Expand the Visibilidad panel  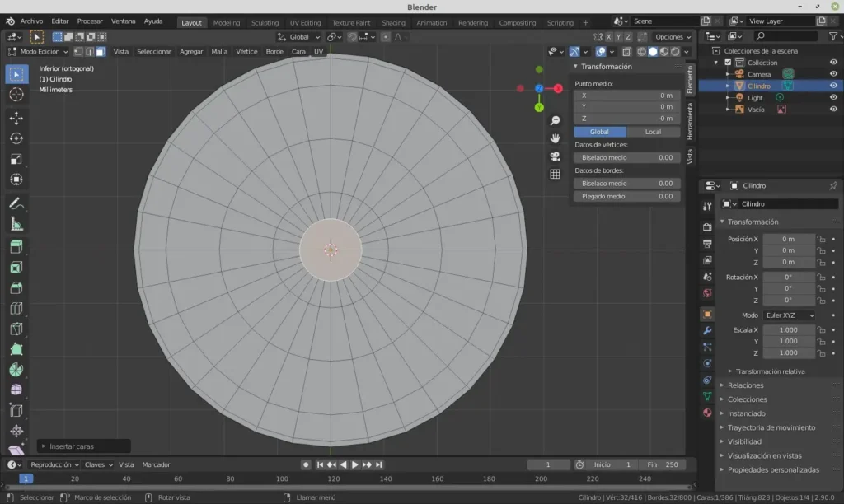[744, 441]
